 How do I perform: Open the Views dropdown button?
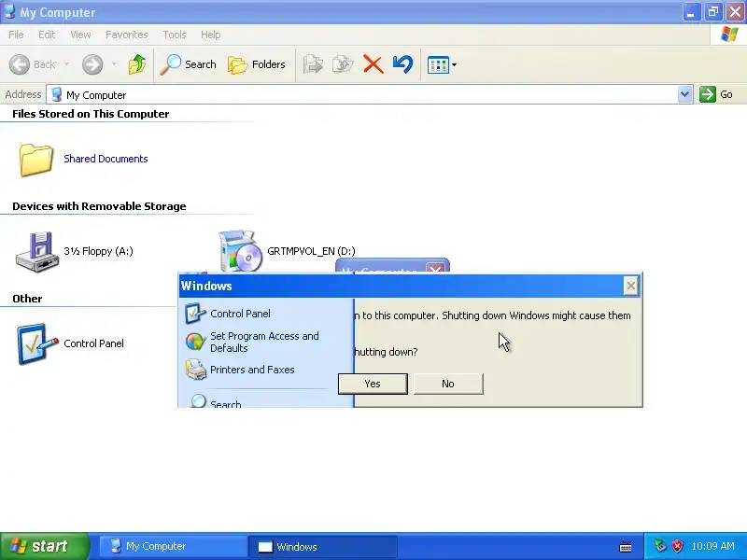coord(442,64)
